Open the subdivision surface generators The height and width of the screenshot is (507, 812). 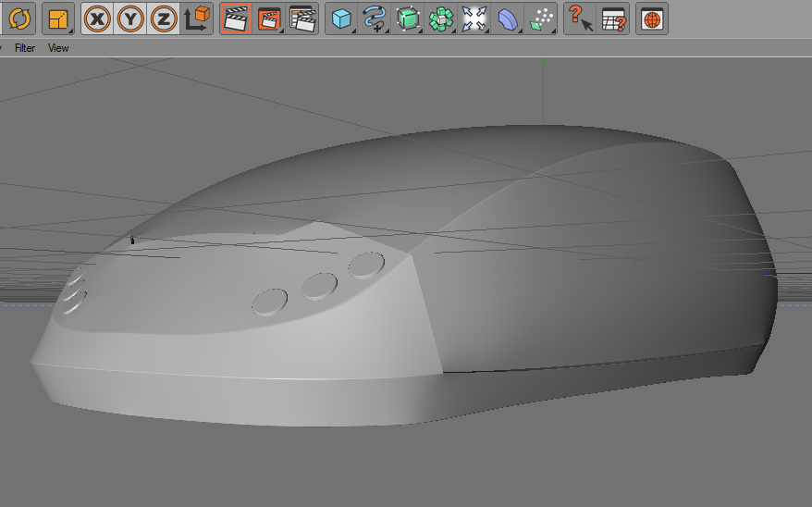coord(408,19)
